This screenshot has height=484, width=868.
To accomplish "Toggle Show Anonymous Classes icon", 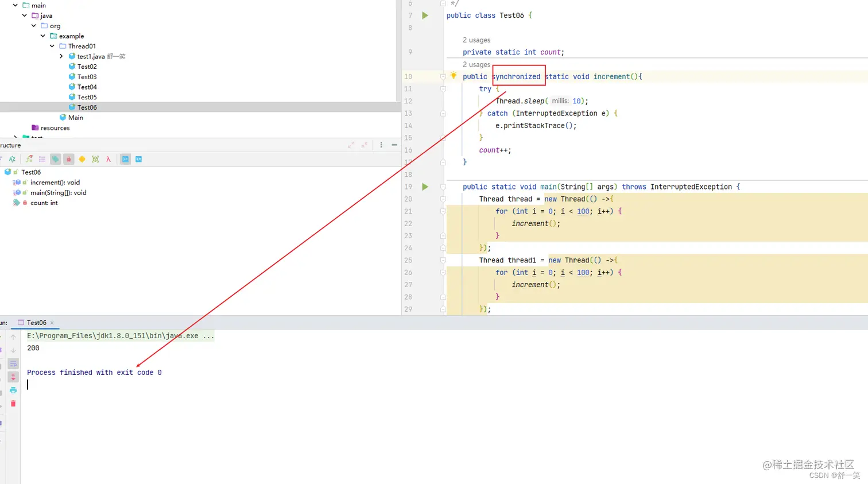I will (95, 160).
